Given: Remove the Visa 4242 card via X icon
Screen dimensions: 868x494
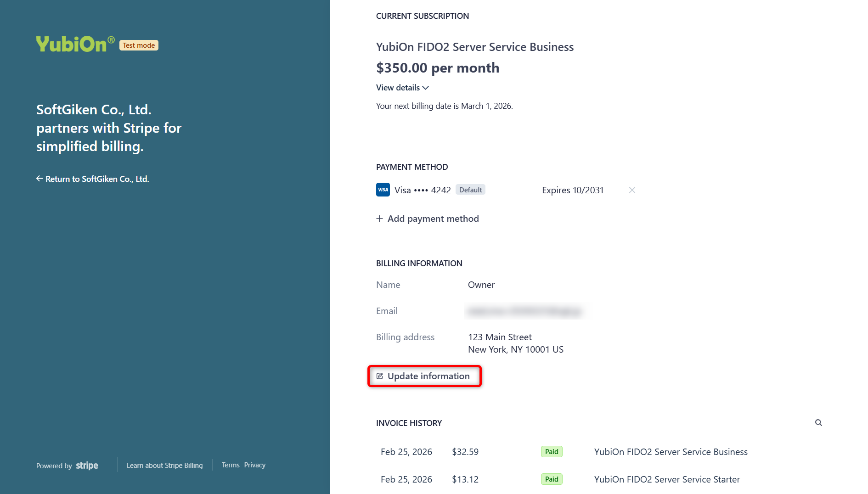Looking at the screenshot, I should click(x=632, y=190).
